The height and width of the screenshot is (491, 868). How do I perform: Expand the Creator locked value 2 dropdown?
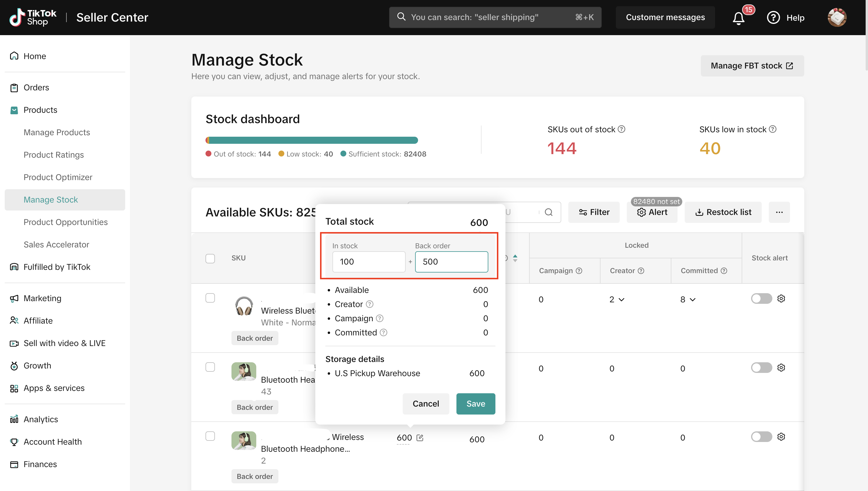[621, 299]
